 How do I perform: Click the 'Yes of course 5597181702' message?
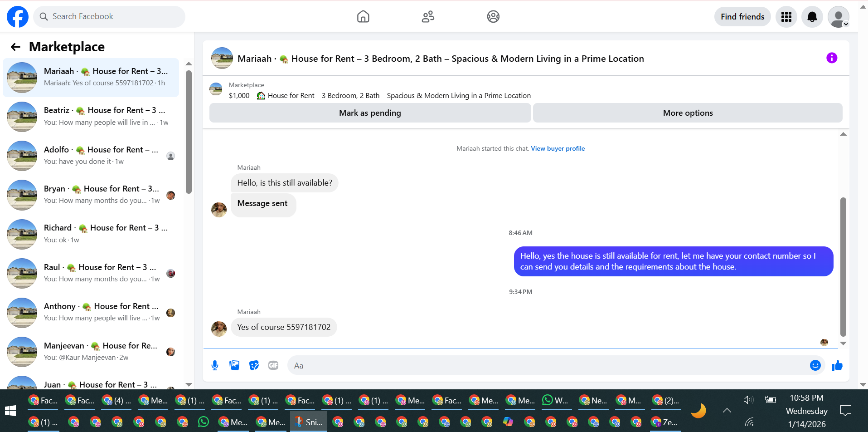pyautogui.click(x=284, y=327)
